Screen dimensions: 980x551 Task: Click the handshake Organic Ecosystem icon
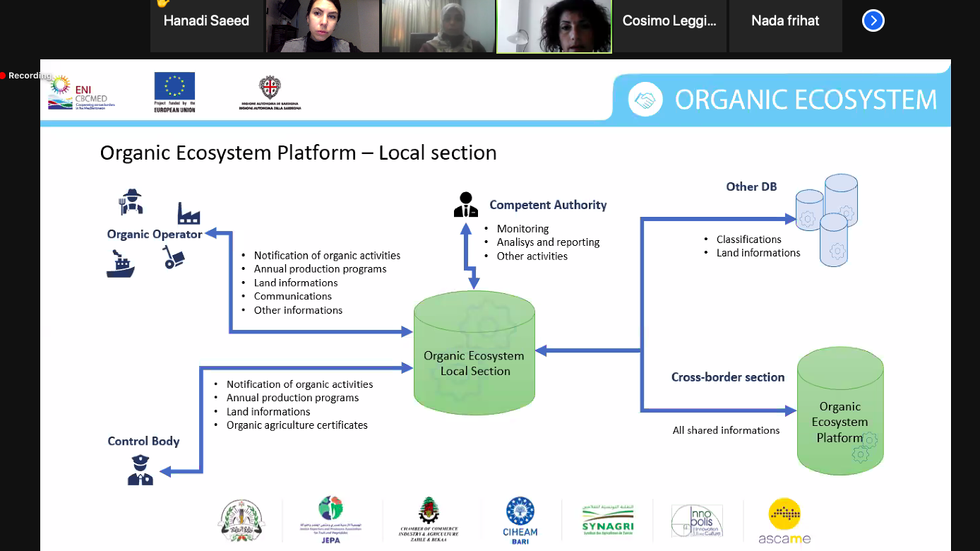(645, 100)
